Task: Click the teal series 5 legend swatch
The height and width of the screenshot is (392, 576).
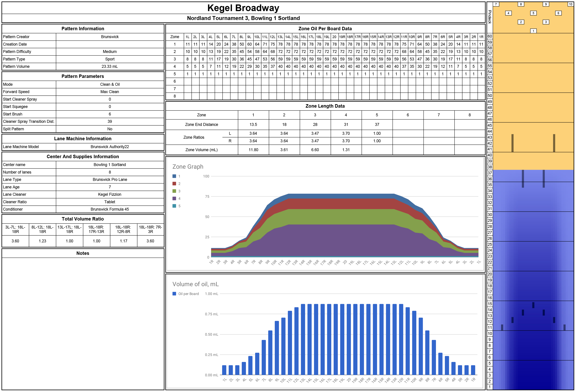Action: click(x=174, y=206)
